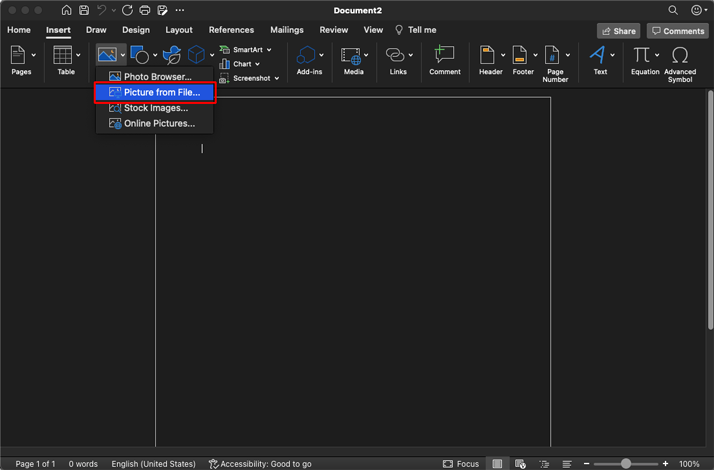This screenshot has height=470, width=714.
Task: Click the Pictures icon in ribbon
Action: tap(107, 55)
